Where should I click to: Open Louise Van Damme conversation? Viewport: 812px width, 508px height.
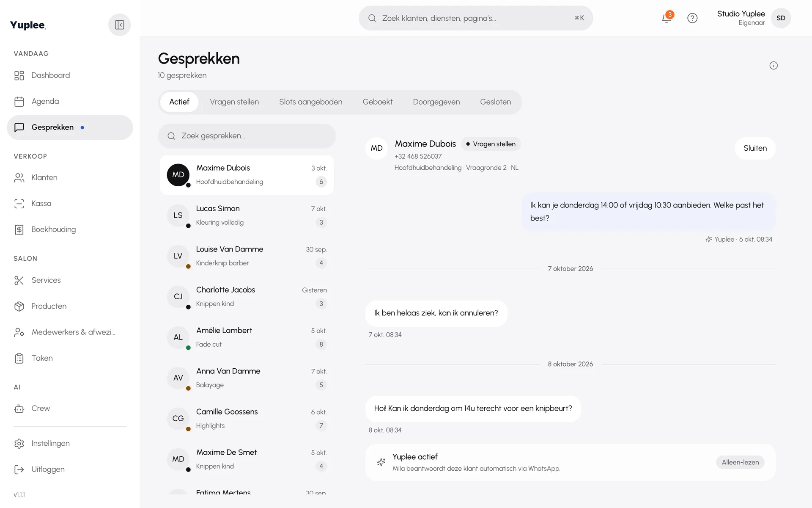click(x=247, y=256)
